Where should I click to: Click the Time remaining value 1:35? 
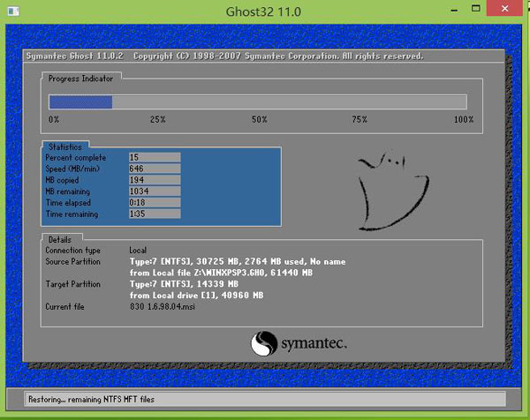154,214
